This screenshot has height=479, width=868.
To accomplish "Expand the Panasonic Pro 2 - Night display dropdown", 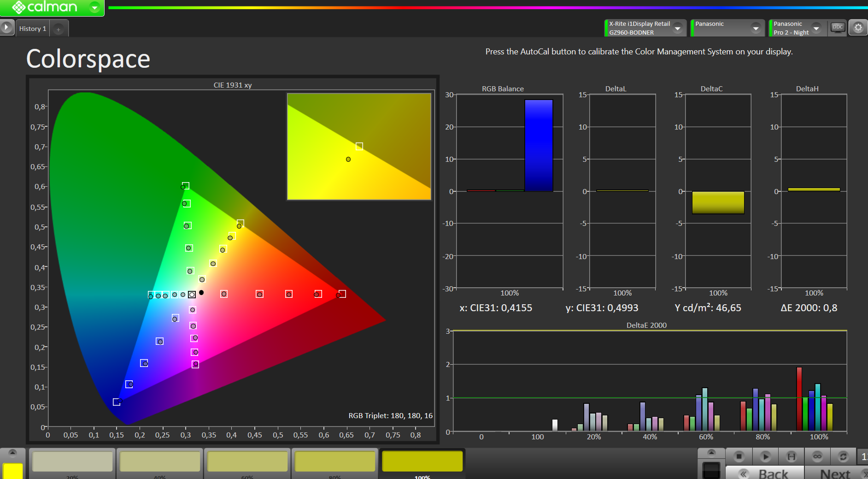I will tap(816, 28).
